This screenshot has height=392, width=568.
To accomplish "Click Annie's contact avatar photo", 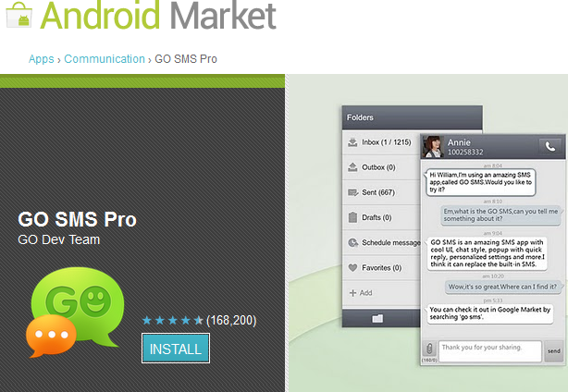I will 433,147.
